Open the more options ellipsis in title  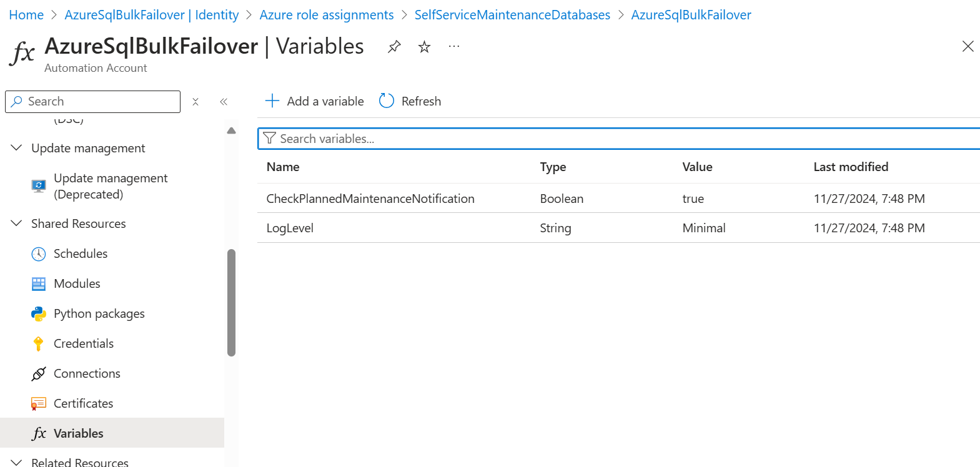point(454,46)
